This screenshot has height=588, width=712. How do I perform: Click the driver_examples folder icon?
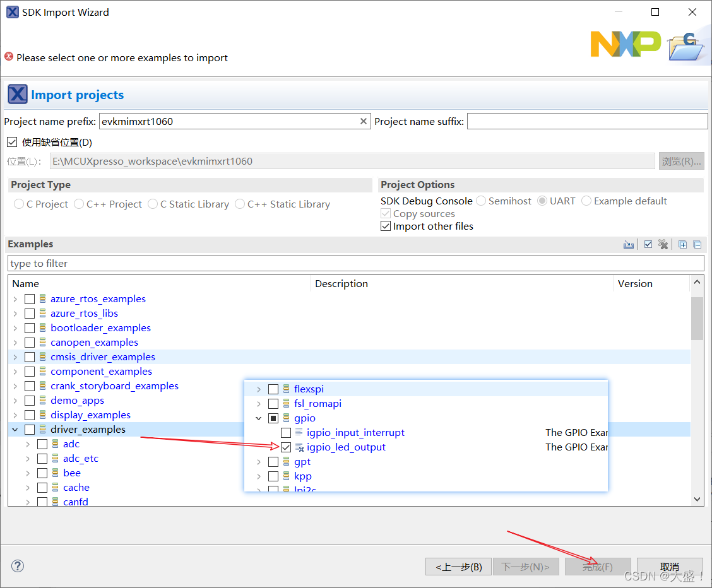click(x=43, y=429)
